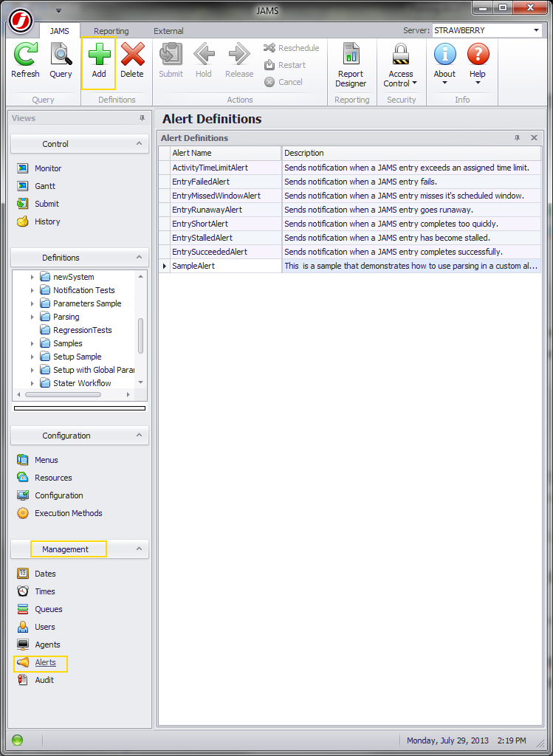Collapse the Control section
Viewport: 553px width, 756px height.
[x=139, y=144]
